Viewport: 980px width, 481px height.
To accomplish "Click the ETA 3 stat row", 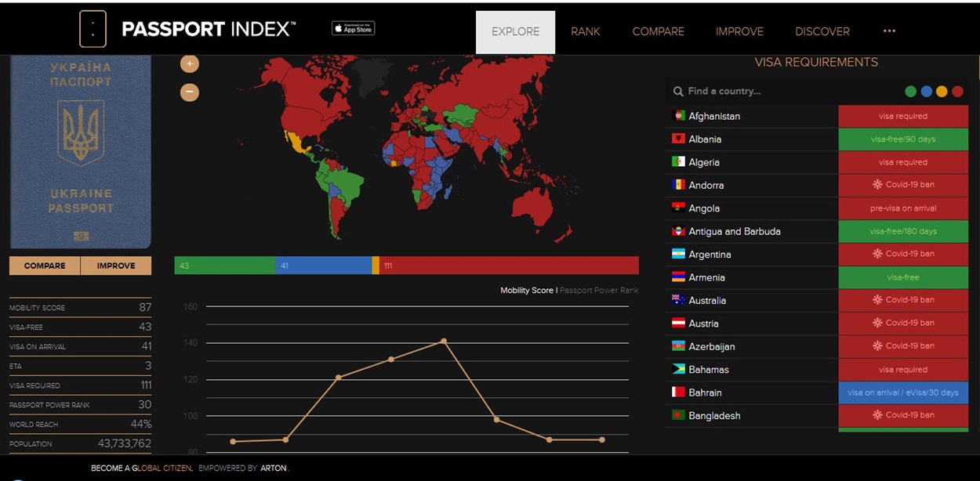I will (81, 366).
